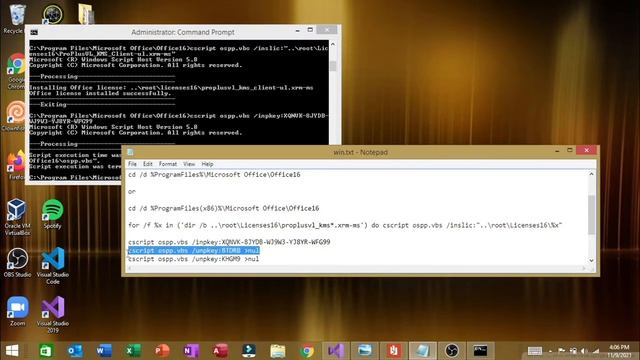Select the OBS Studio desktop icon

coord(17,262)
